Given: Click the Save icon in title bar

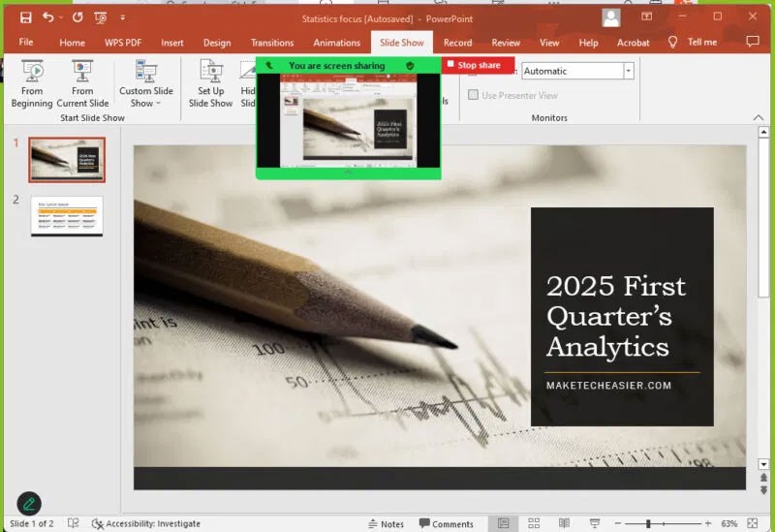Looking at the screenshot, I should tap(26, 16).
